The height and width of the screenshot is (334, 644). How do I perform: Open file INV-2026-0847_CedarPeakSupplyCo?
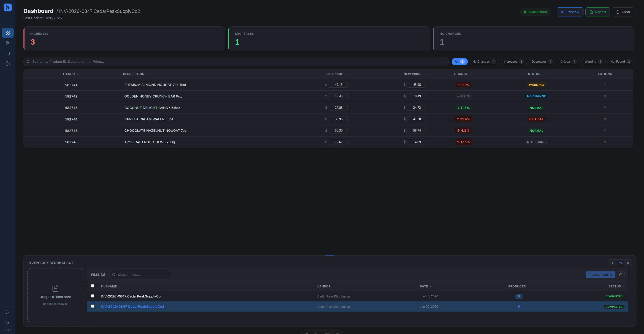[131, 296]
